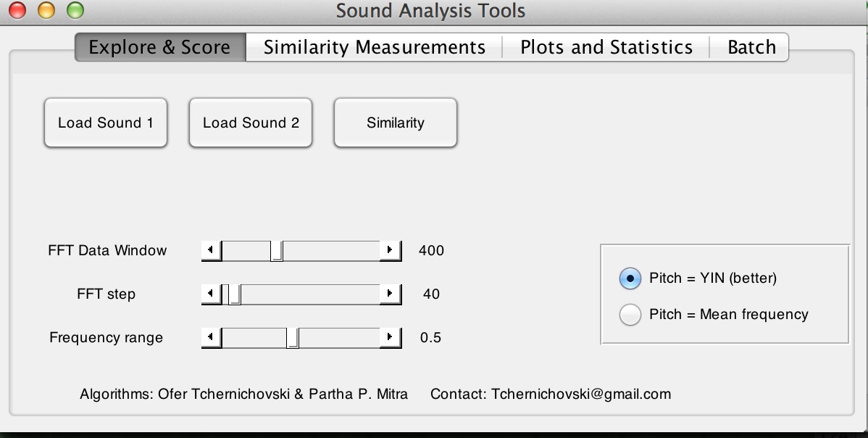Click left arrow of FFT Data Window slider
This screenshot has width=868, height=438.
click(210, 251)
